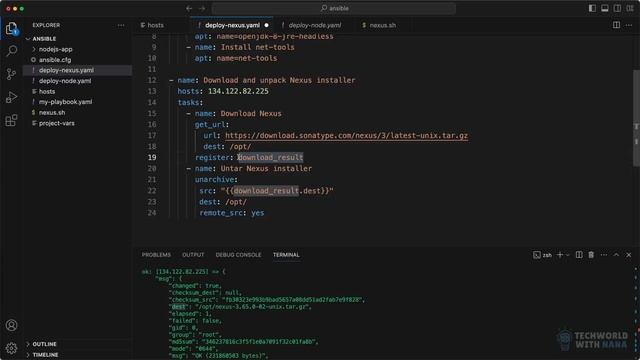640x360 pixels.
Task: Open my-playbook.yaml in the explorer
Action: [65, 102]
